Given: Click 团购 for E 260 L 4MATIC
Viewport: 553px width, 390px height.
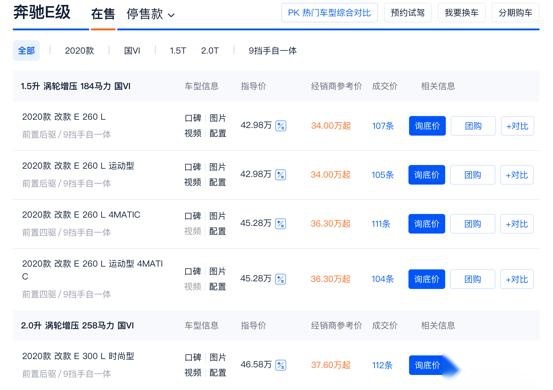Looking at the screenshot, I should (473, 224).
